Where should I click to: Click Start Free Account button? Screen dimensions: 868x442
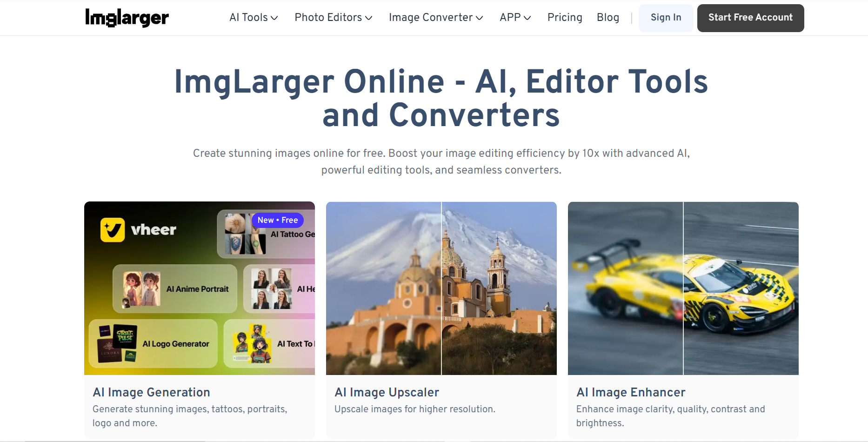[x=750, y=18]
